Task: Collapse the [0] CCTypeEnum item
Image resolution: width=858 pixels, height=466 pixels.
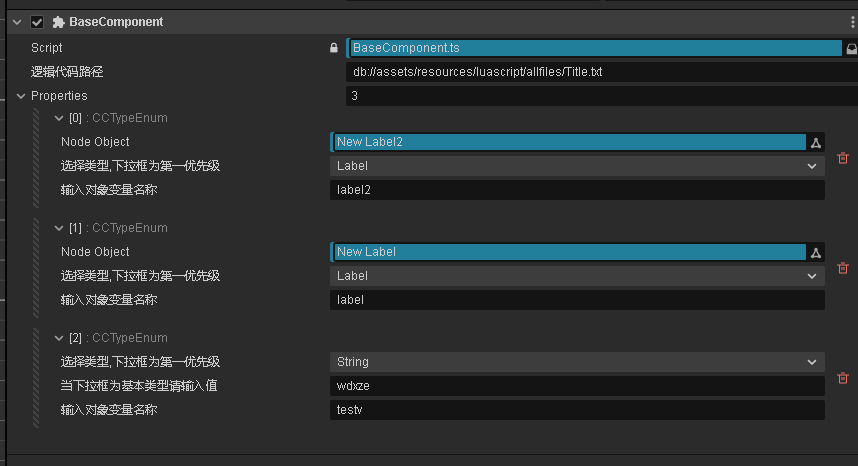Action: pos(59,118)
